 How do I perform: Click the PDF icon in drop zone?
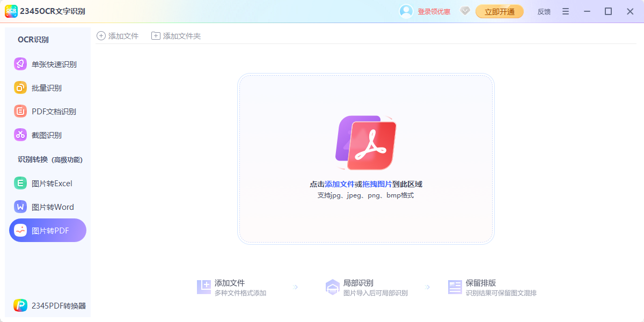(366, 142)
